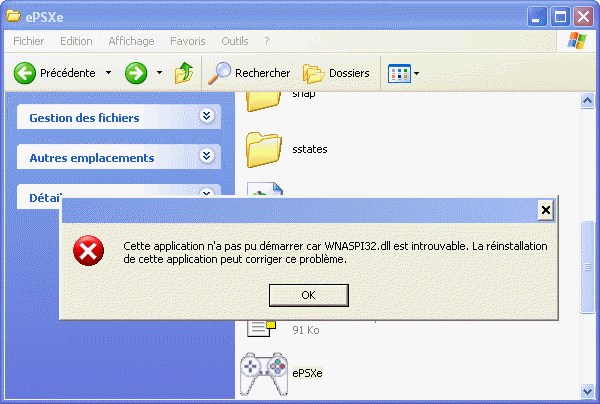Click the Gestion des fichiers heading
Viewport: 600px width, 404px height.
point(84,118)
